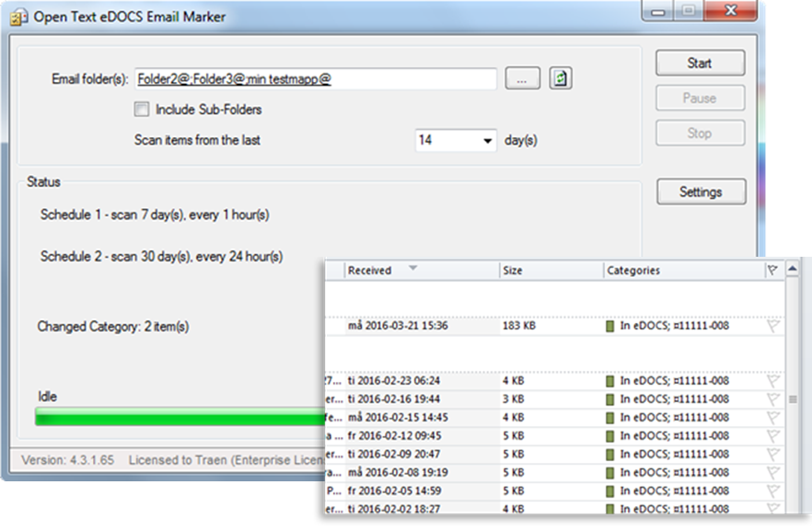Screen dimensions: 812x531
Task: Select the email received ti 2016-02-16 19:44
Action: pos(554,399)
